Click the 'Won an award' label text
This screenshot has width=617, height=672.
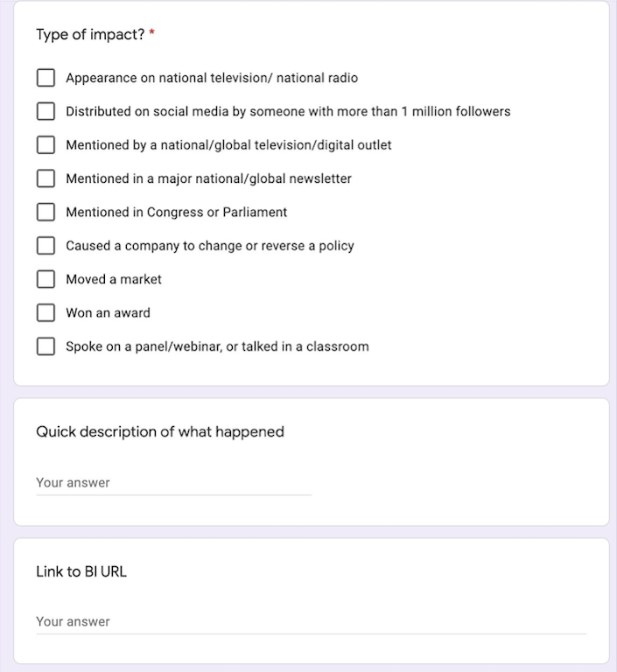[108, 313]
